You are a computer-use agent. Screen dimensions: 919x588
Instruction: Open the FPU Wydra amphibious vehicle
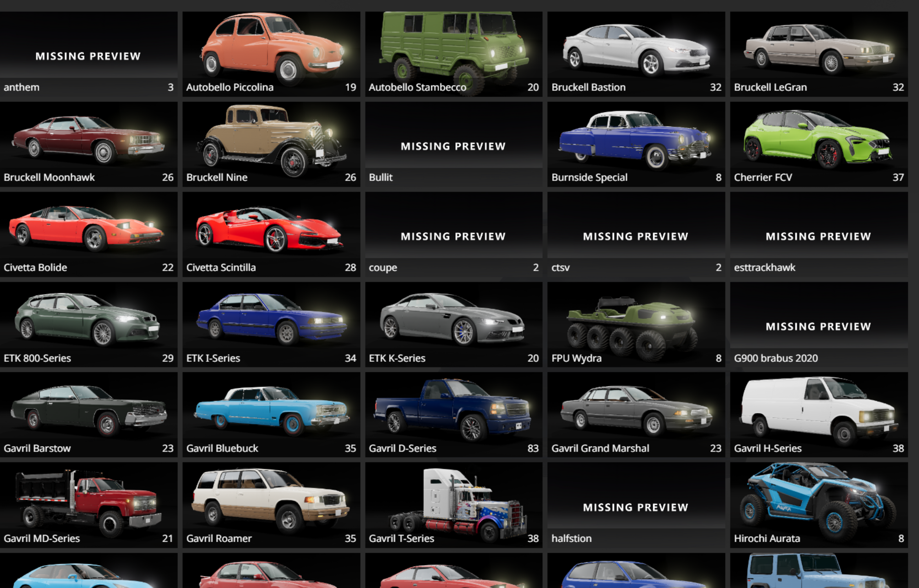(x=636, y=325)
